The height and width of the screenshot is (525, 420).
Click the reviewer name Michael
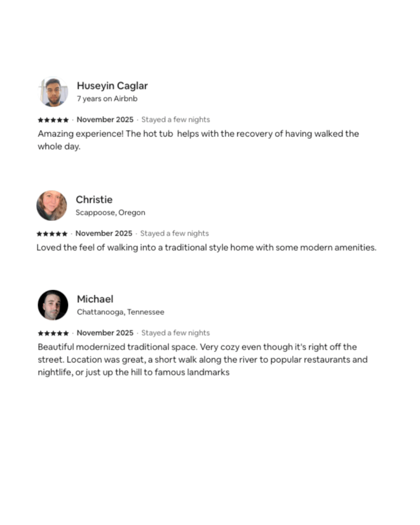click(95, 299)
